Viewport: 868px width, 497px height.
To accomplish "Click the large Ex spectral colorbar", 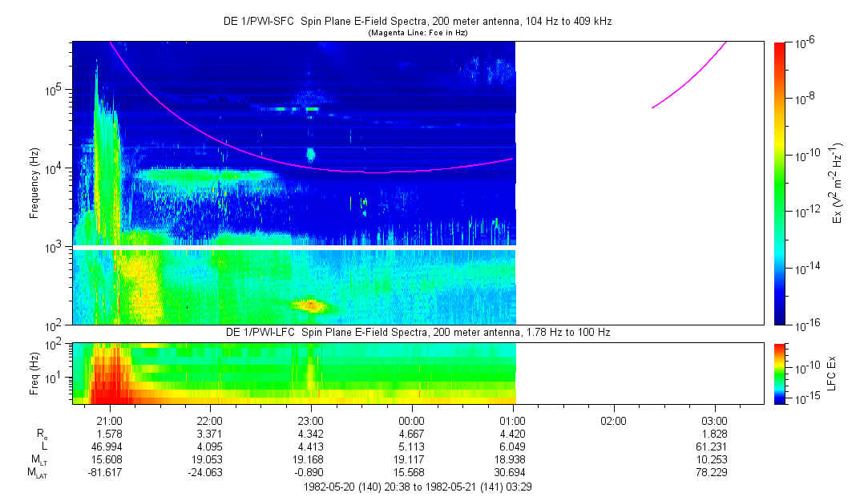I will (x=781, y=183).
